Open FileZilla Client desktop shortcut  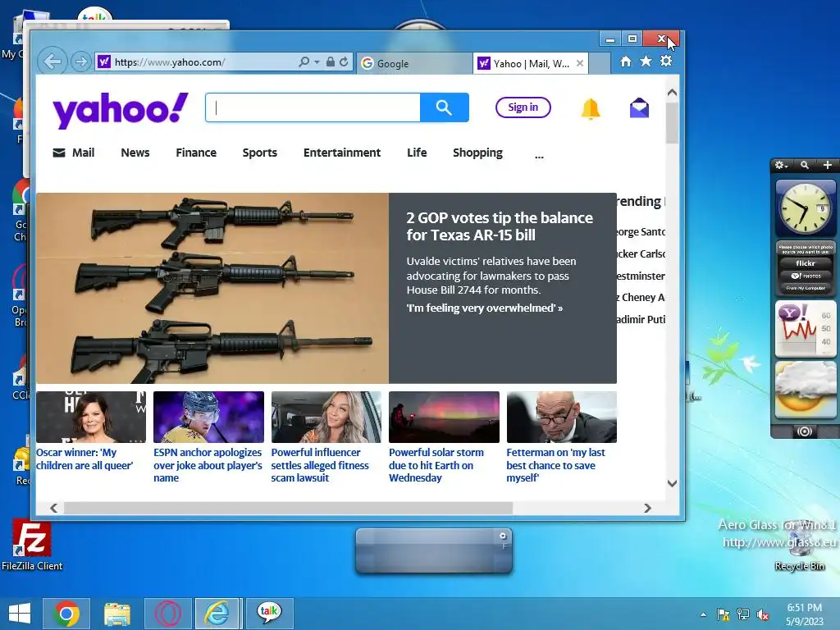[32, 545]
